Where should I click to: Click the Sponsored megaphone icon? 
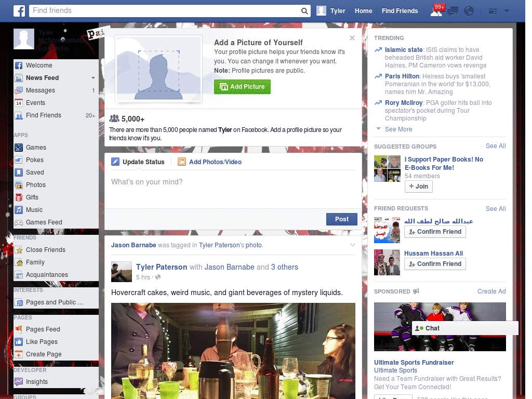[416, 291]
